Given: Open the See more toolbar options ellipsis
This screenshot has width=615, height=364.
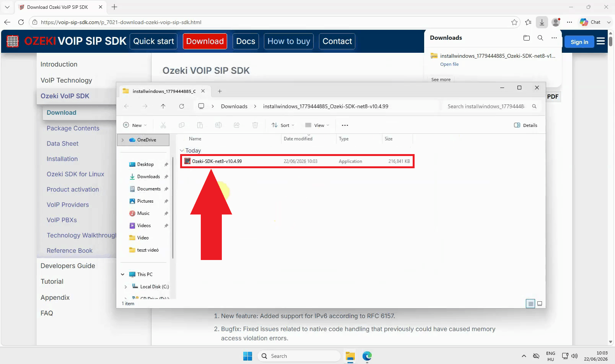Looking at the screenshot, I should pos(345,125).
